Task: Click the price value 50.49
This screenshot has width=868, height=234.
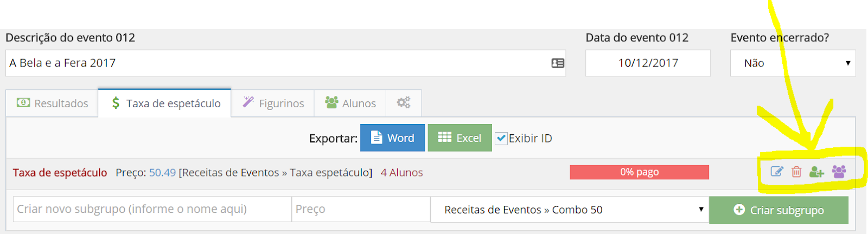Action: coord(162,172)
